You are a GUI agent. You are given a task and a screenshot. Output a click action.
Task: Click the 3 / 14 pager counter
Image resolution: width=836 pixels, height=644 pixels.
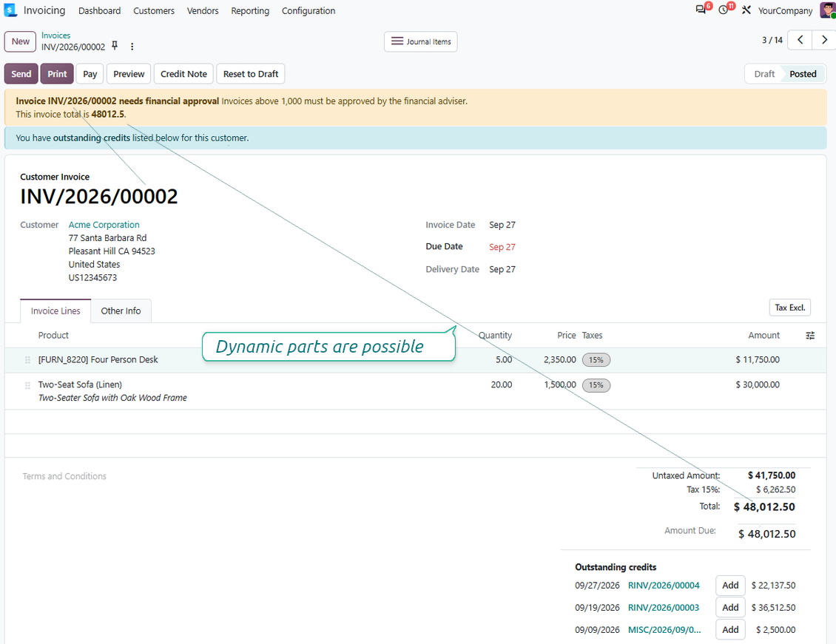coord(772,40)
